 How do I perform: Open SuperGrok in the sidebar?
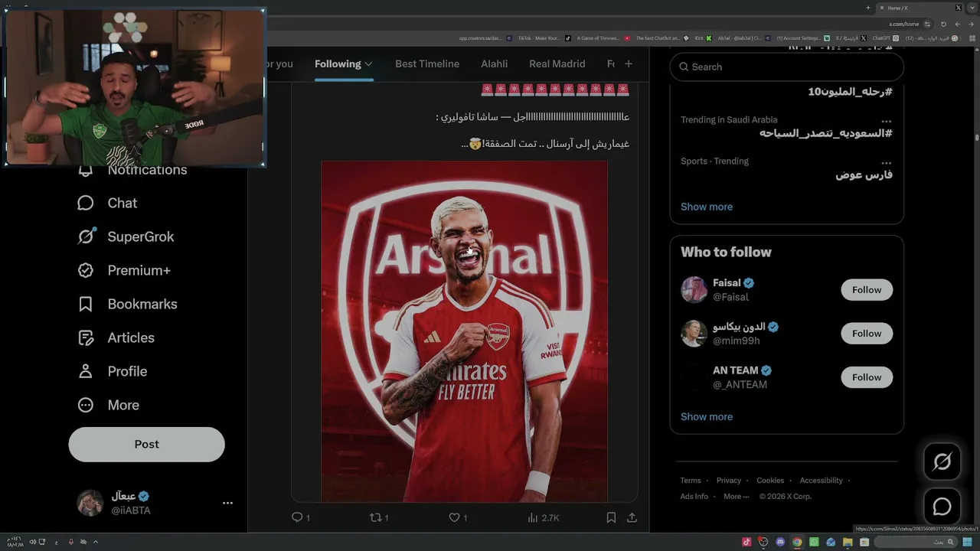126,236
